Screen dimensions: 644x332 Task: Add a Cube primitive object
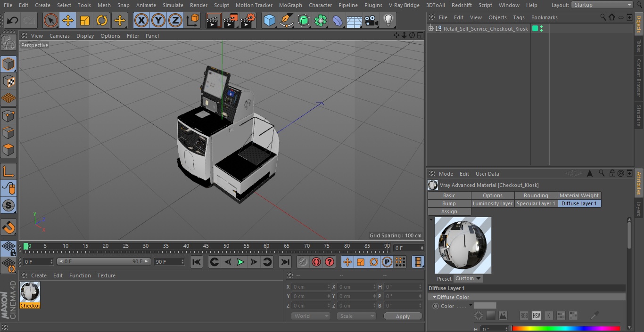[269, 20]
